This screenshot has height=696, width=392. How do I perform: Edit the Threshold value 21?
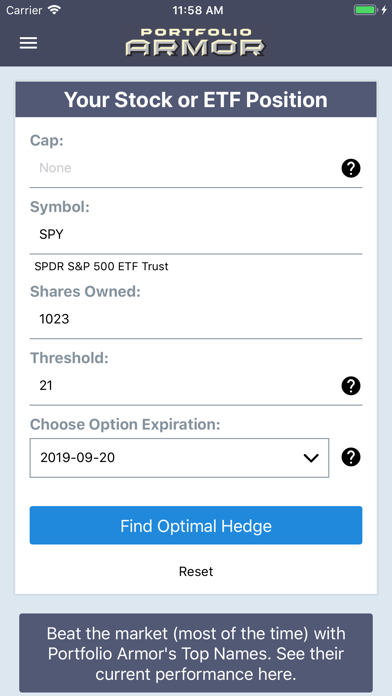pyautogui.click(x=182, y=385)
